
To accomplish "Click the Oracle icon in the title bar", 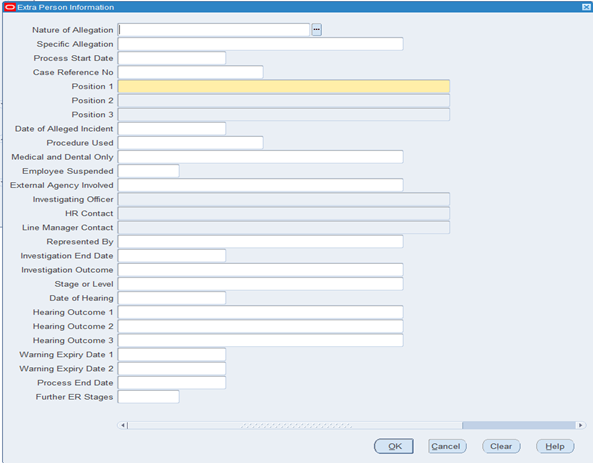I will [10, 7].
